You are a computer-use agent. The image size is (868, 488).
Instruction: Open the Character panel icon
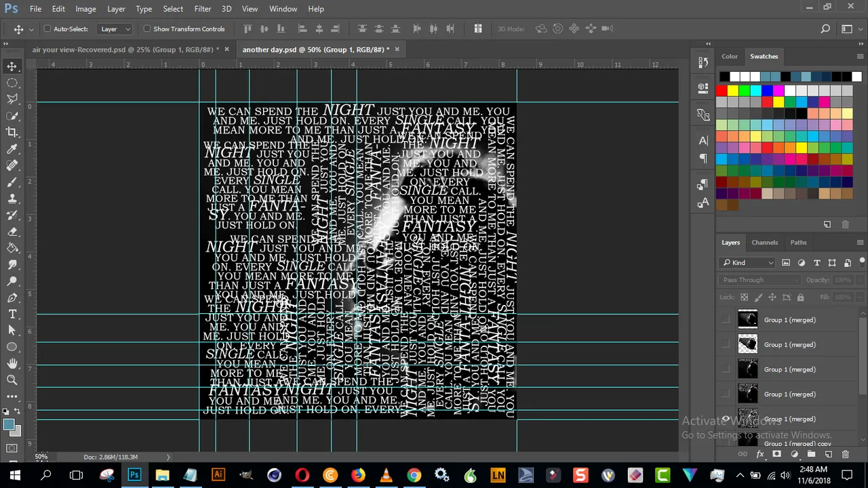703,140
